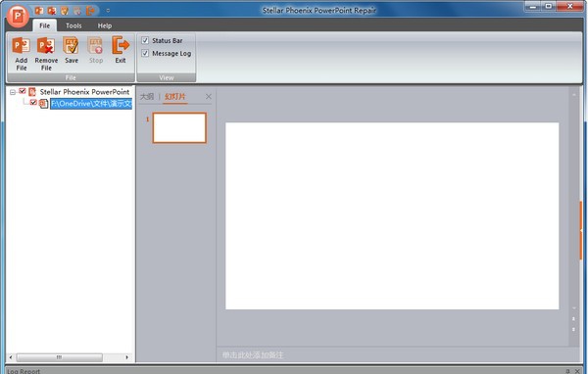Open the Tools ribbon tab
Image resolution: width=588 pixels, height=374 pixels.
73,25
